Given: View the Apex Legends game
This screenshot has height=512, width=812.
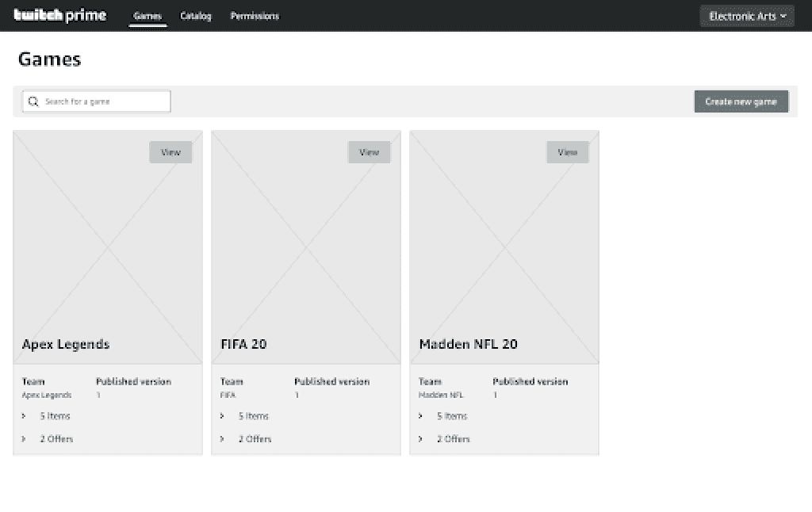Looking at the screenshot, I should tap(170, 152).
